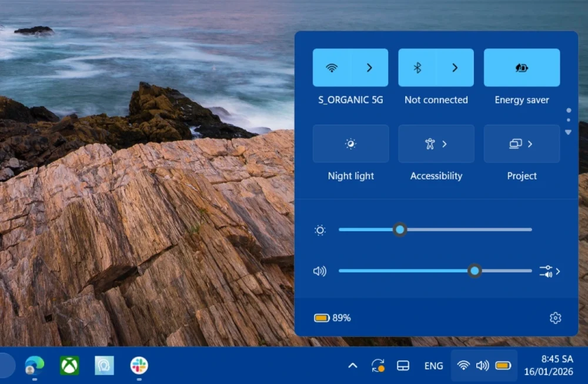Open Microsoft Edge from taskbar
This screenshot has height=384, width=588.
click(34, 365)
